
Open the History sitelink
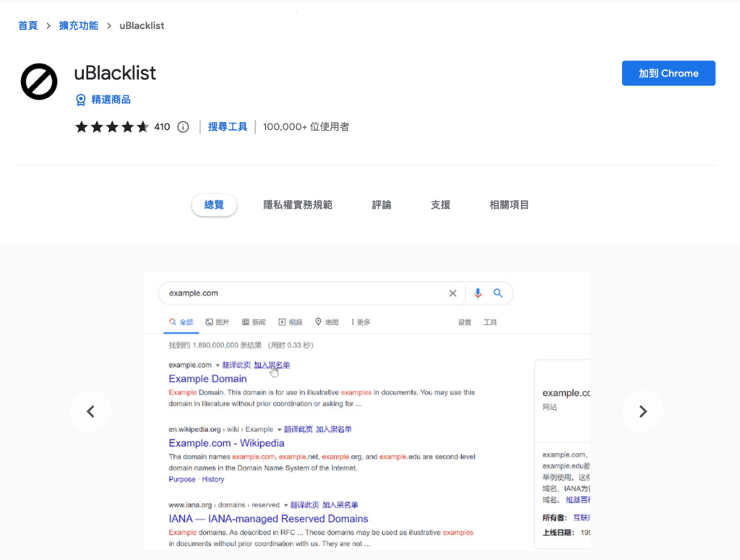[213, 479]
